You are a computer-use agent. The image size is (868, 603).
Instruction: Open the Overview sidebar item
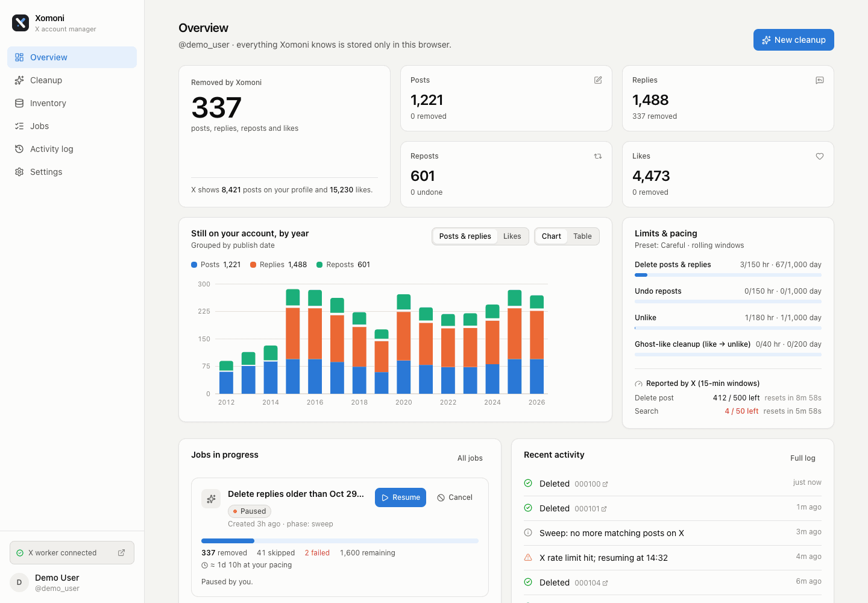point(72,57)
